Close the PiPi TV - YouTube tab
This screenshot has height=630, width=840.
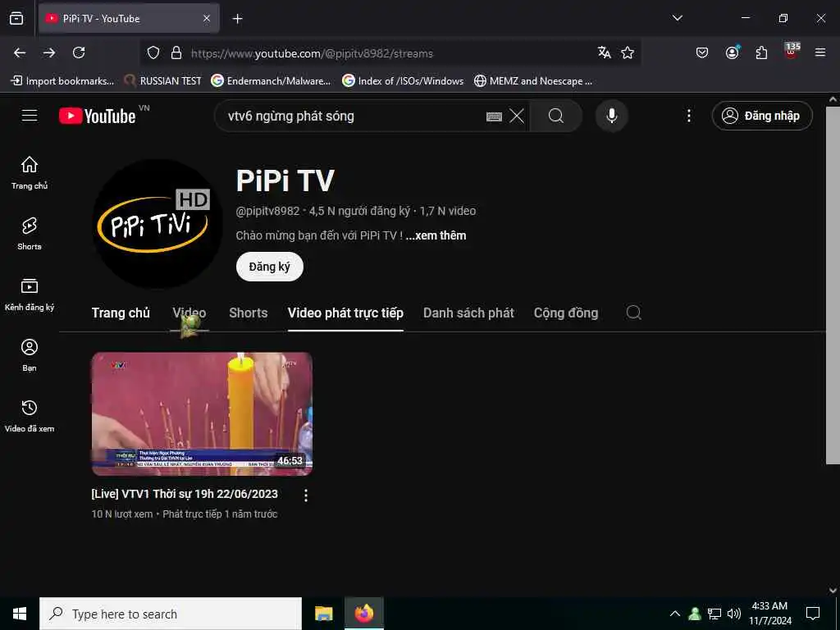[207, 18]
